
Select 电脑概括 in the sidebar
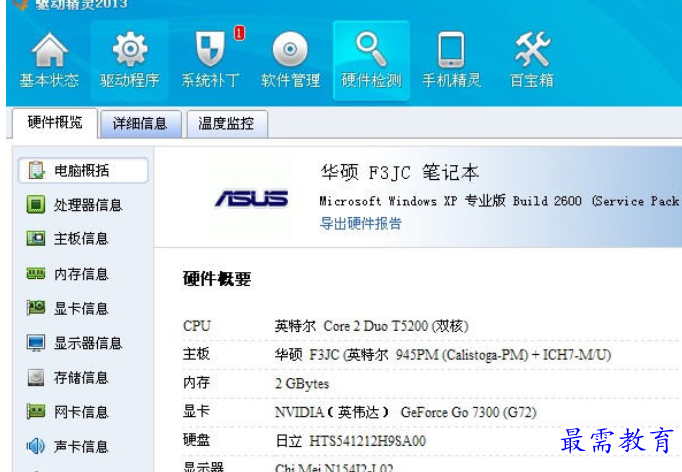(83, 170)
